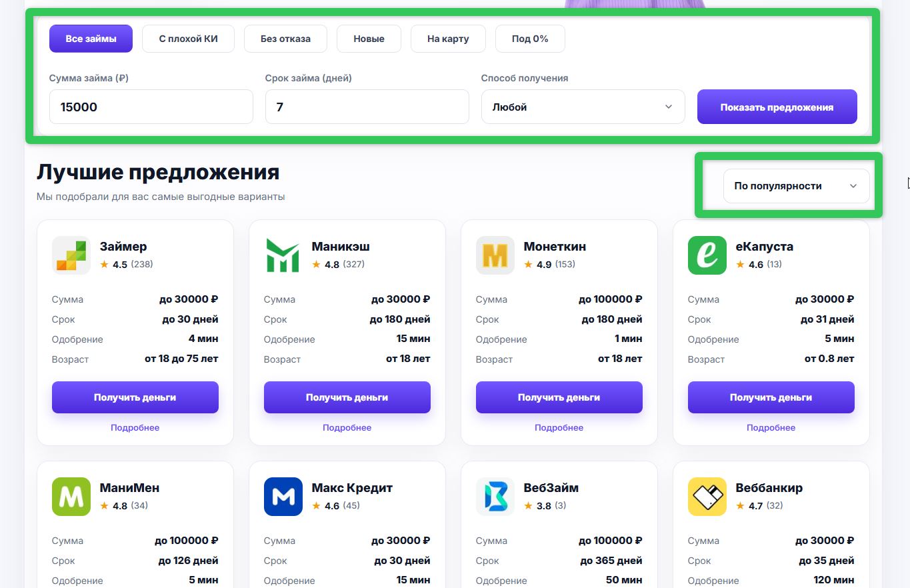
Task: Click the 'Сумма займа' input field
Action: point(151,107)
